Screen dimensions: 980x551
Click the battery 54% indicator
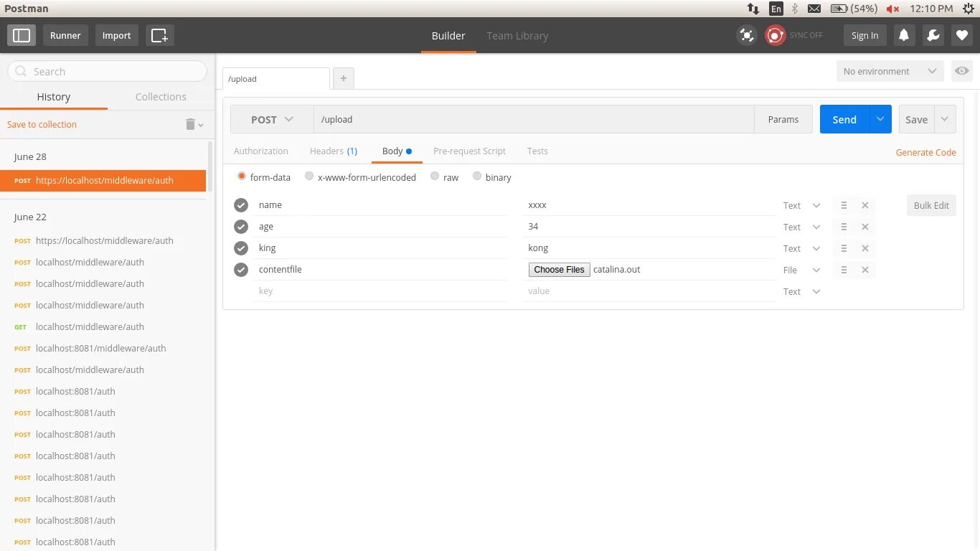(854, 9)
